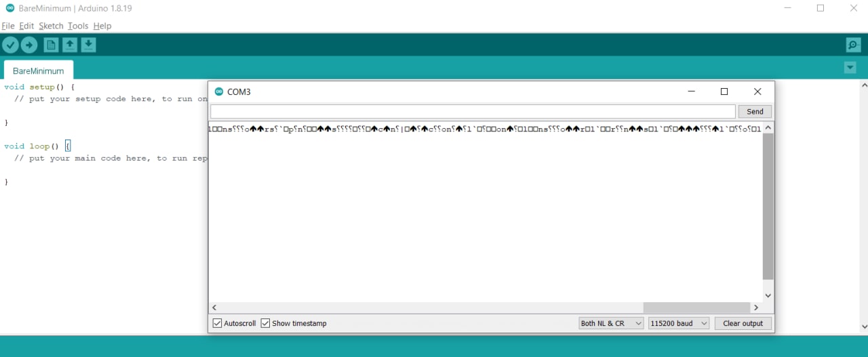Click the serial output scroll up arrow

pos(768,127)
